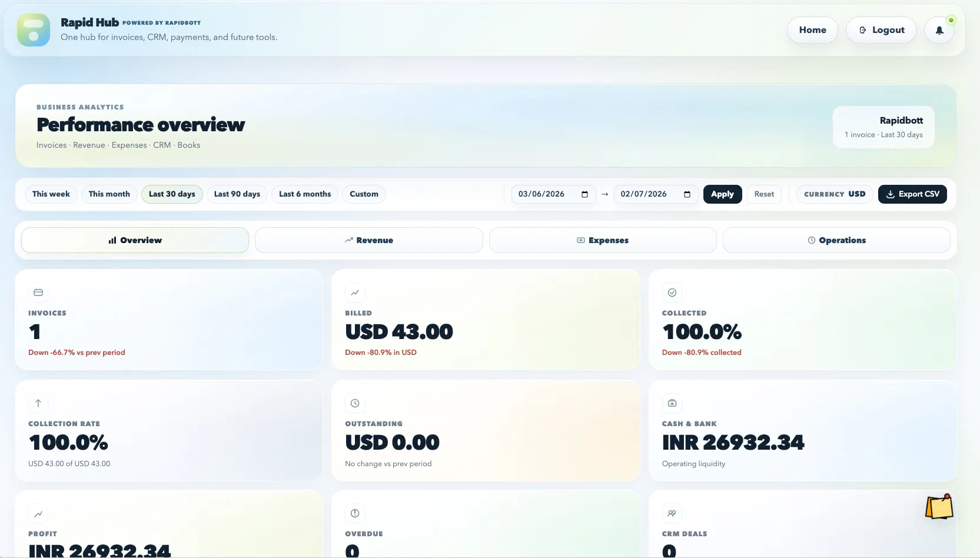The height and width of the screenshot is (558, 980).
Task: Click the Collection Rate arrow icon
Action: pyautogui.click(x=38, y=403)
